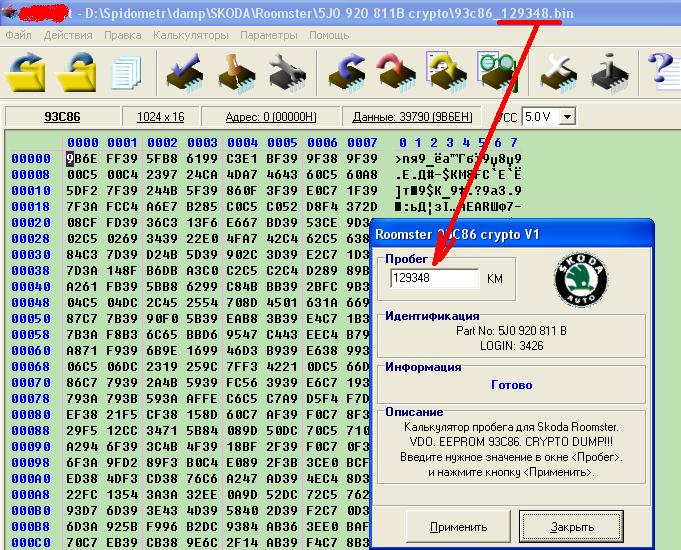Viewport: 681px width, 550px height.
Task: Click the Закрыть button
Action: [x=572, y=527]
